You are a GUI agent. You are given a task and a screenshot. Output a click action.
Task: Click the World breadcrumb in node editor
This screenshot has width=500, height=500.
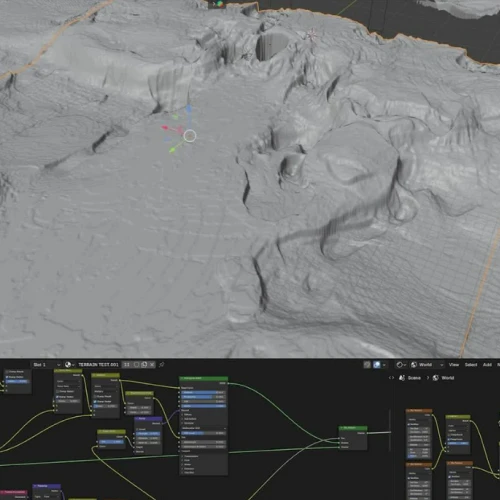click(x=444, y=378)
